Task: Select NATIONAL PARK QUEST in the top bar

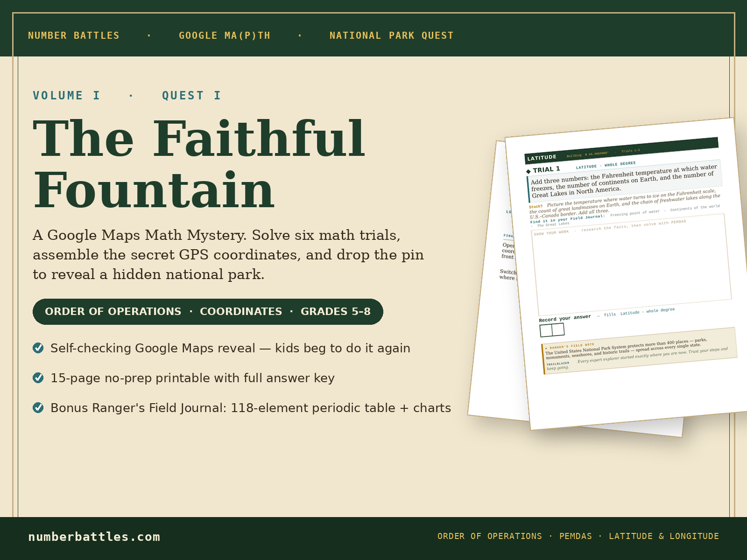Action: (391, 35)
